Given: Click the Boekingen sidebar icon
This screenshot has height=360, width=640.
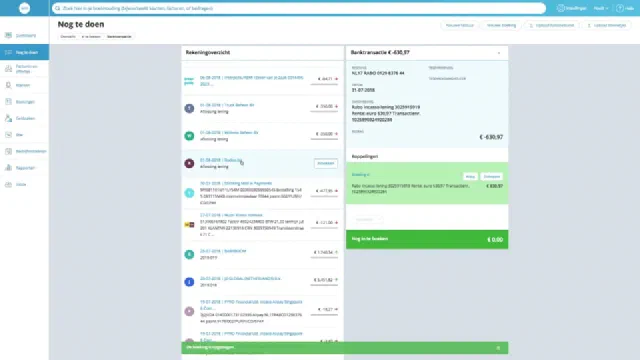Looking at the screenshot, I should [8, 102].
